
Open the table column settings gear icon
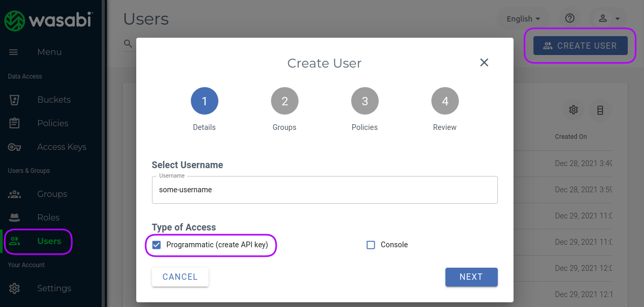point(573,110)
